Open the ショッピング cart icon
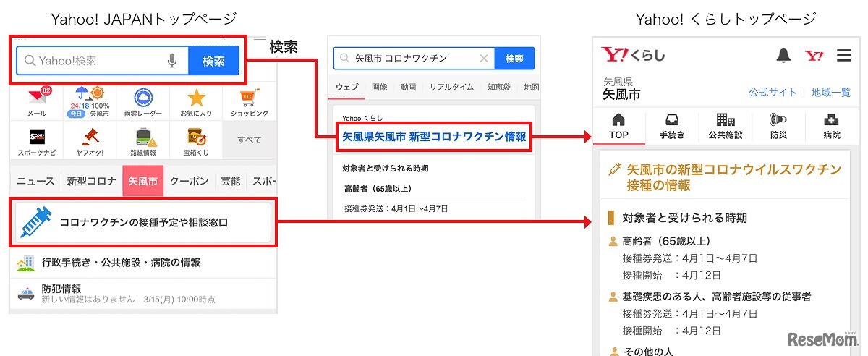Screen dimensions: 868x356 pos(250,102)
